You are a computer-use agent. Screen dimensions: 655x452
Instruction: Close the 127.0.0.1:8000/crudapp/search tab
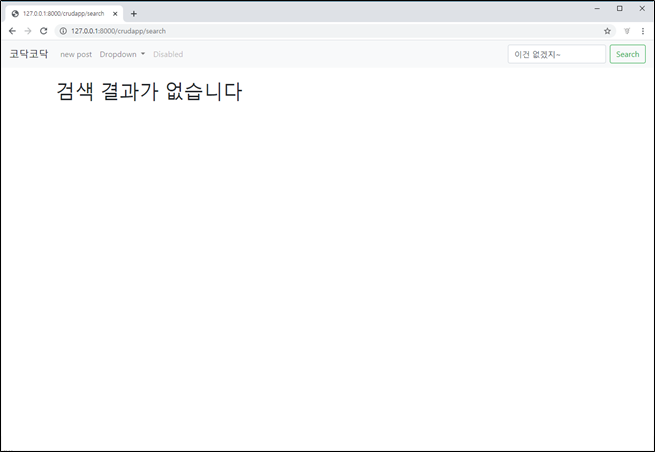tap(115, 14)
